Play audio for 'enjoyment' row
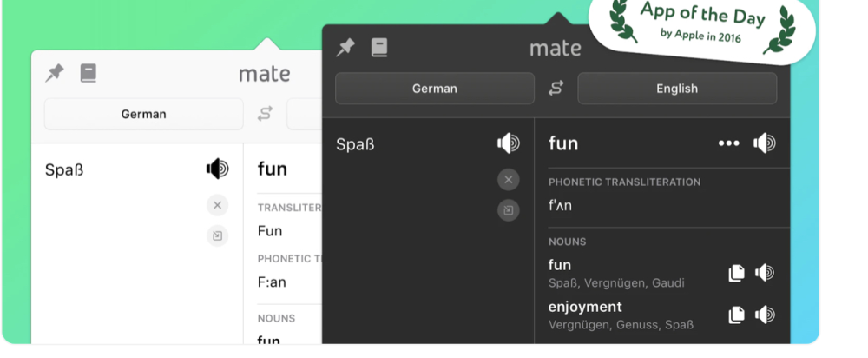Screen dimensions: 868x358 pyautogui.click(x=765, y=315)
